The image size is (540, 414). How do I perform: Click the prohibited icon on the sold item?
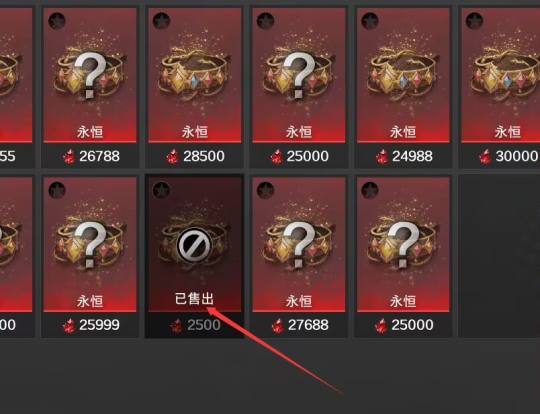(x=194, y=246)
